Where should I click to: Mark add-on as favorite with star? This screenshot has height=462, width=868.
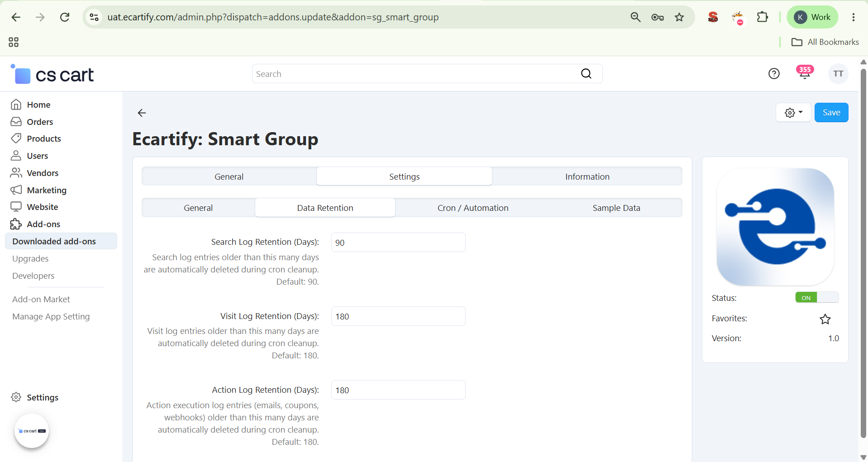click(x=825, y=319)
